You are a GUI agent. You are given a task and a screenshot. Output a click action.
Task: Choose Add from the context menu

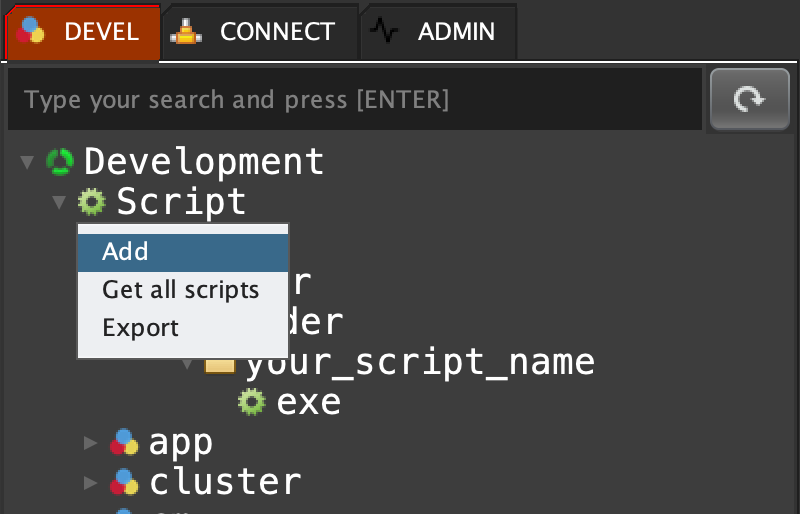125,252
